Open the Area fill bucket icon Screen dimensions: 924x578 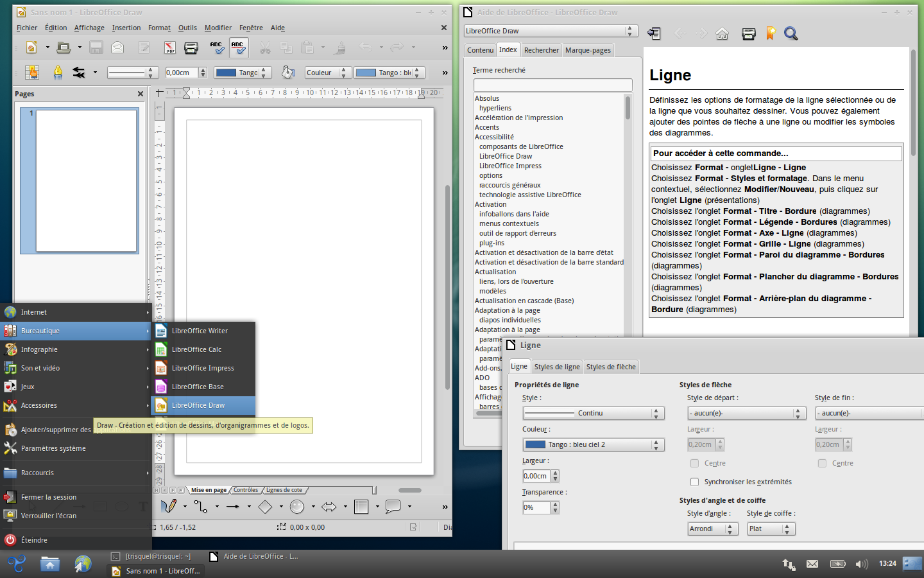pos(289,73)
